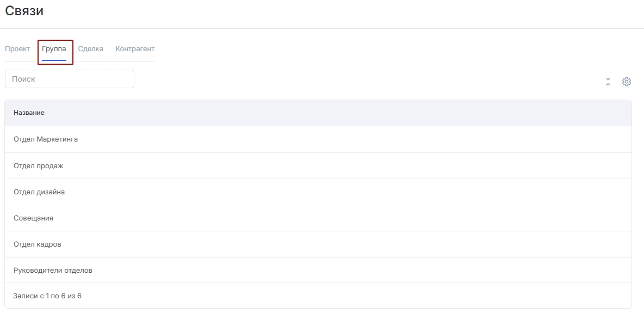This screenshot has height=325, width=644.
Task: Click the records count footer text
Action: tap(48, 296)
